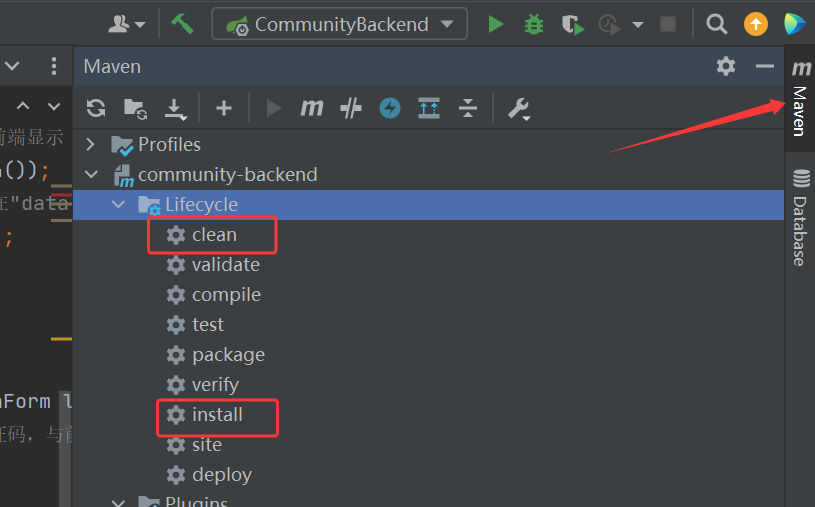The width and height of the screenshot is (815, 507).
Task: Click the Build project hammer icon
Action: (182, 23)
